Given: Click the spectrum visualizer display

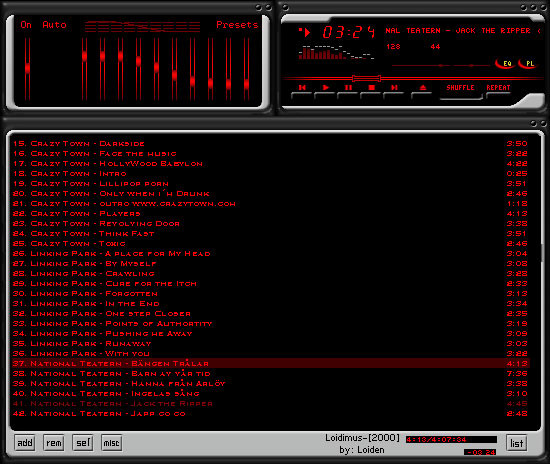Looking at the screenshot, I should point(336,52).
